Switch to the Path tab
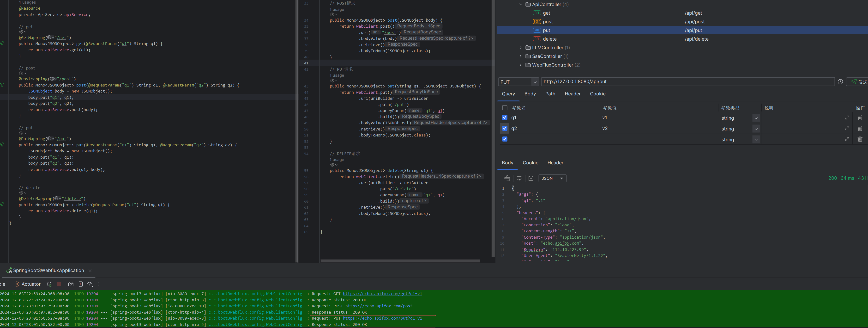Screen dimensions: 868x328 [550, 94]
